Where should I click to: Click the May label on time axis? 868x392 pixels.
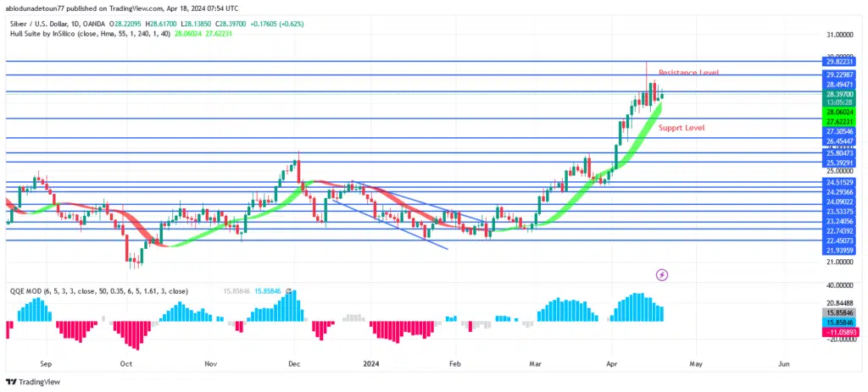coord(696,364)
